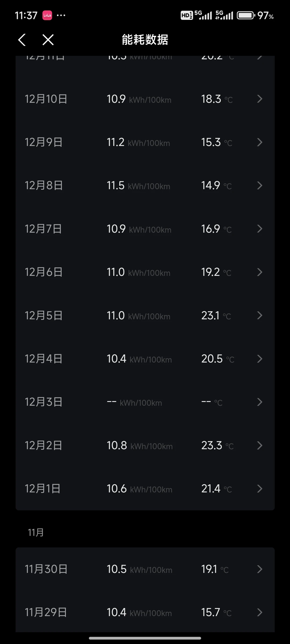Tap the 能耗数据 page title
The height and width of the screenshot is (644, 290).
145,40
